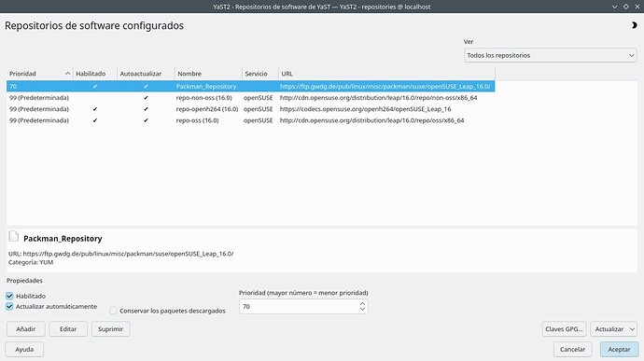Click the document icon beside Packman_Repository
This screenshot has height=361, width=644.
(14, 236)
